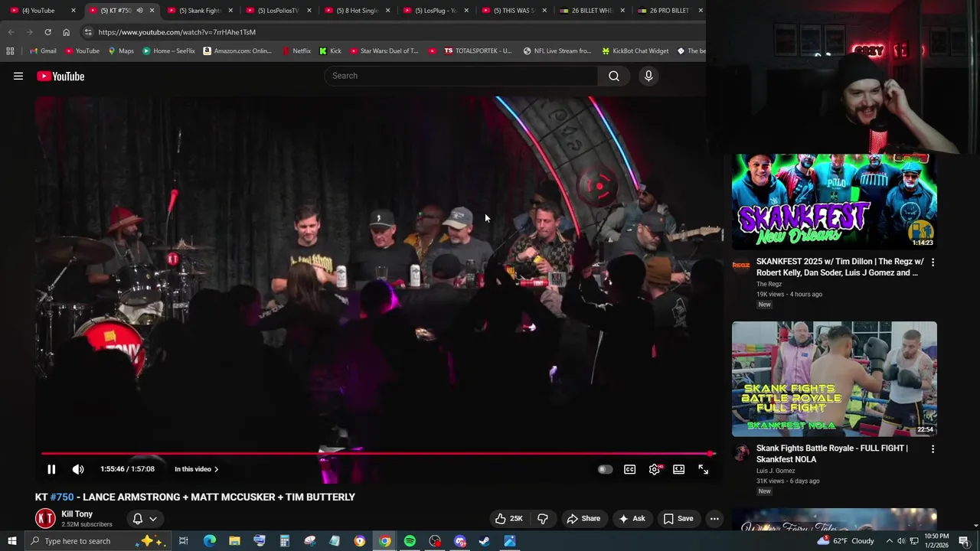
Task: Launch Microsoft Edge from the taskbar
Action: (209, 541)
